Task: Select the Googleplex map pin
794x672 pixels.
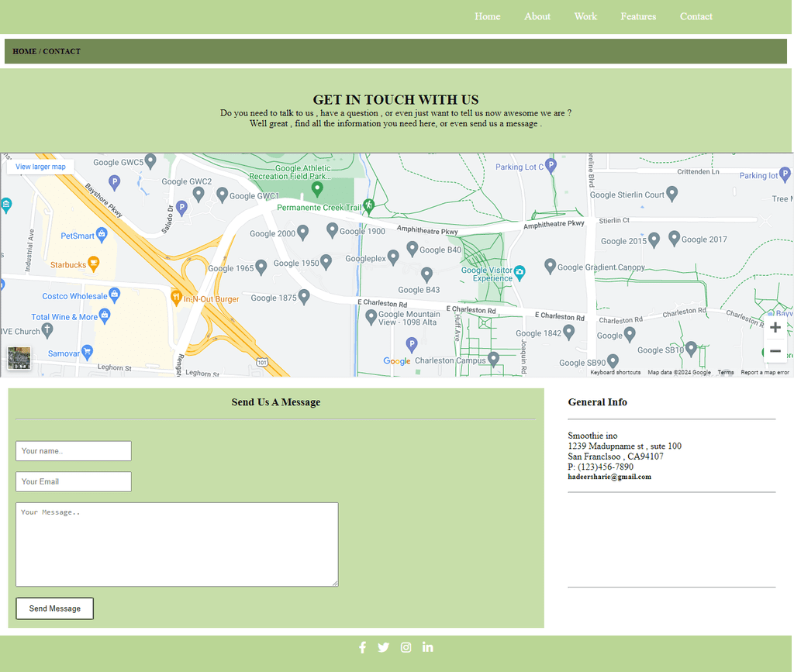Action: tap(393, 257)
